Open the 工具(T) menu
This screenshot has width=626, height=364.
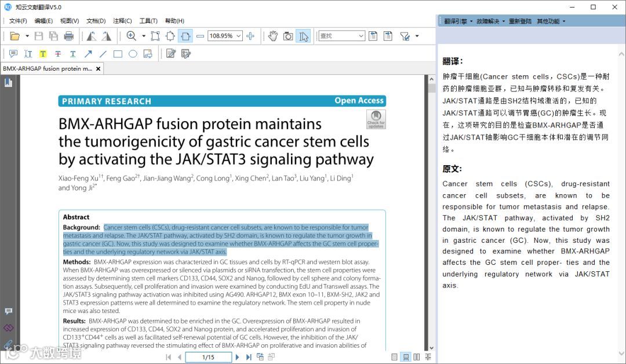148,21
